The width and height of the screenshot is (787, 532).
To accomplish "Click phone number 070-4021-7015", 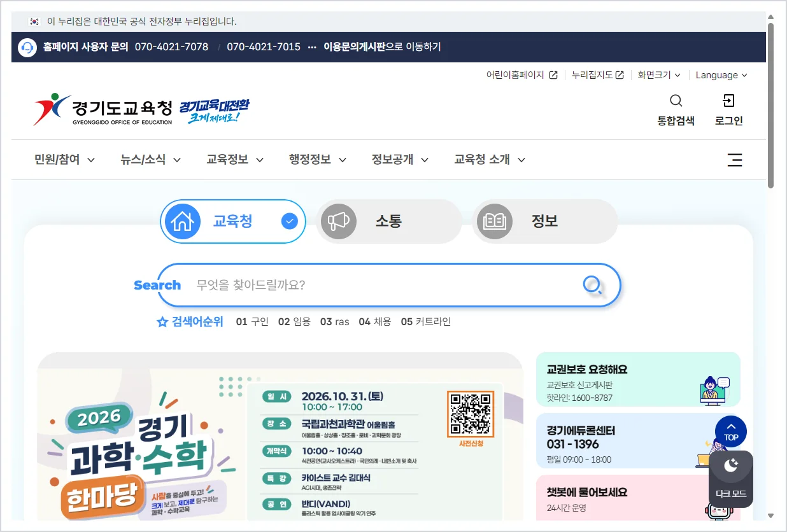I will 264,47.
